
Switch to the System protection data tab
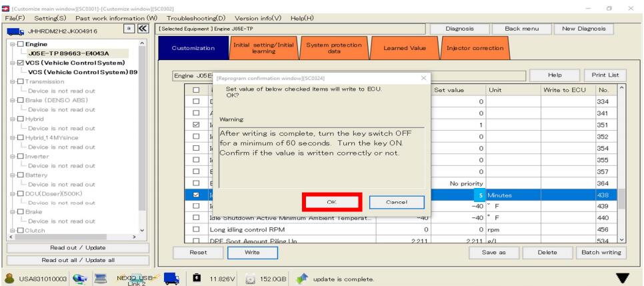(334, 48)
